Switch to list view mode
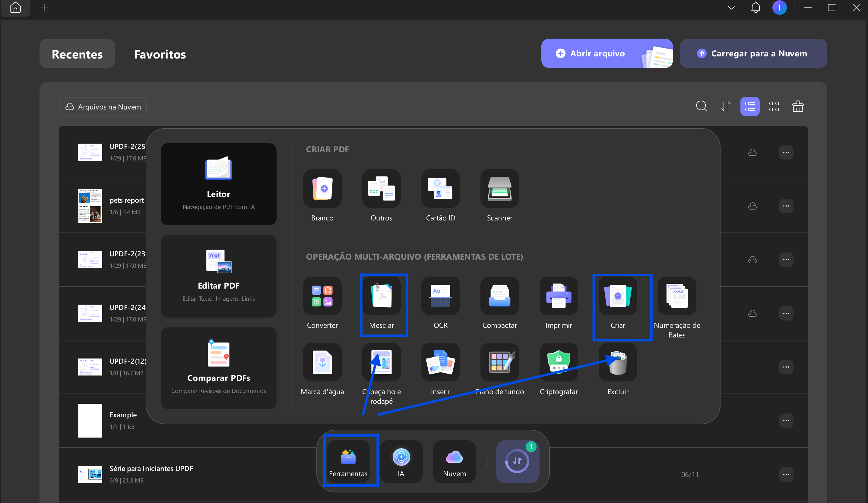 tap(750, 106)
